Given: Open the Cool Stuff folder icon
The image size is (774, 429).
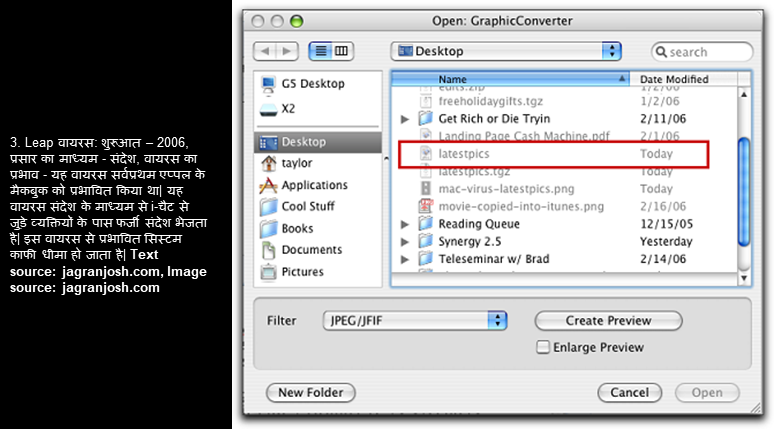Looking at the screenshot, I should 268,207.
